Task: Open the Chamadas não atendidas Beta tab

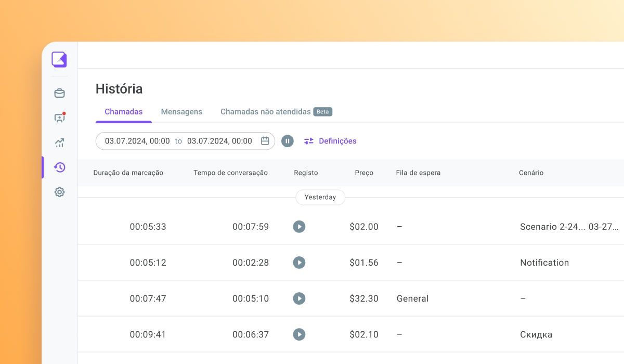Action: (x=276, y=112)
